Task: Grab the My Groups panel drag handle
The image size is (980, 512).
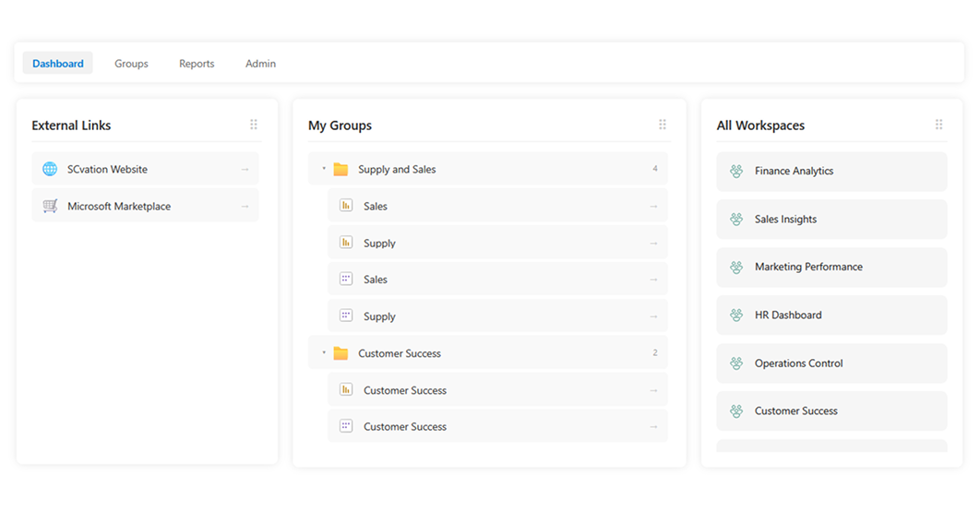Action: [663, 125]
